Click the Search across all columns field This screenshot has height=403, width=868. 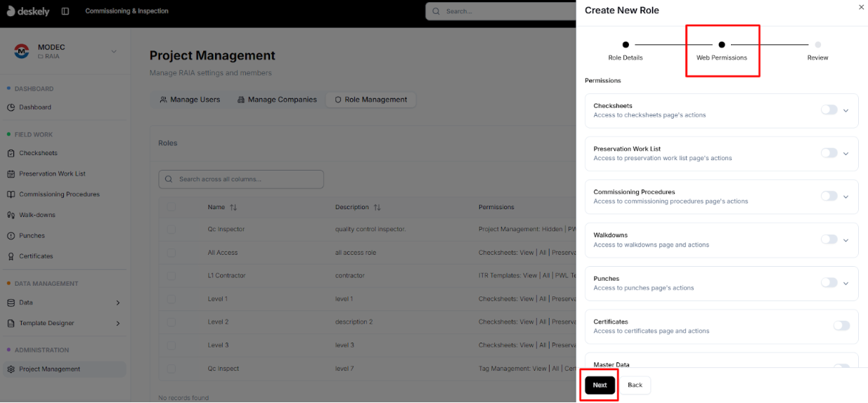click(241, 179)
